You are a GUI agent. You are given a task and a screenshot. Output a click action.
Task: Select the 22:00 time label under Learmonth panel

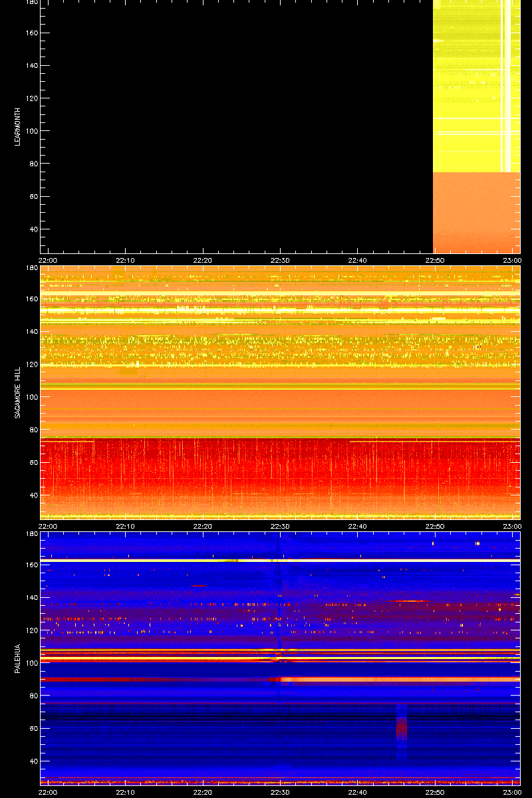(49, 260)
